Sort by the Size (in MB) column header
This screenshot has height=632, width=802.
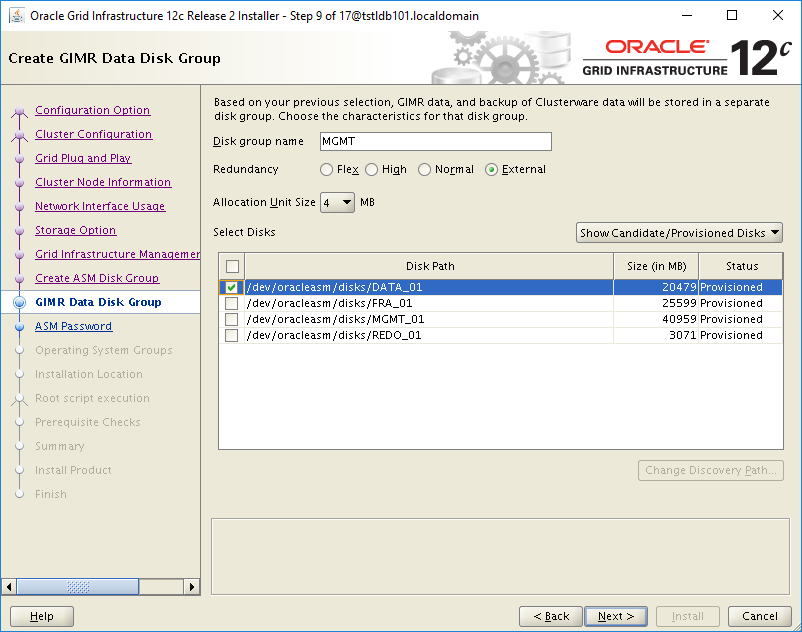[x=656, y=266]
